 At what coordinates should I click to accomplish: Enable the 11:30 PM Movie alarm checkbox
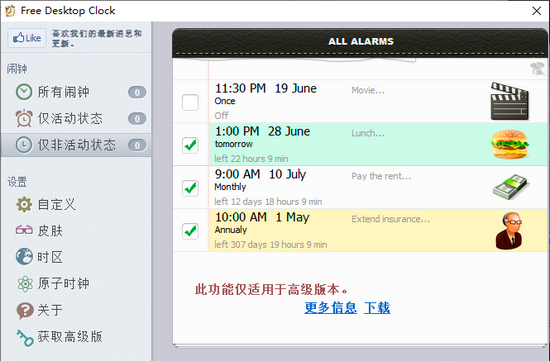(190, 102)
